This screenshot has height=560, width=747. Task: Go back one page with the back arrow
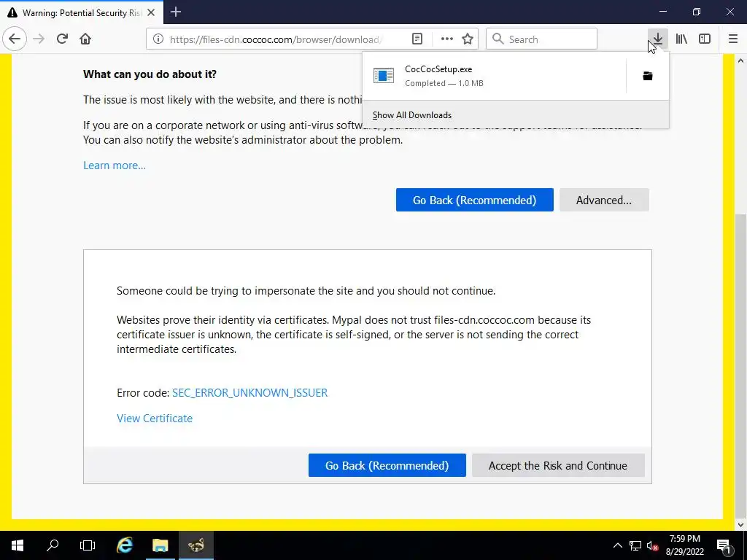tap(15, 39)
